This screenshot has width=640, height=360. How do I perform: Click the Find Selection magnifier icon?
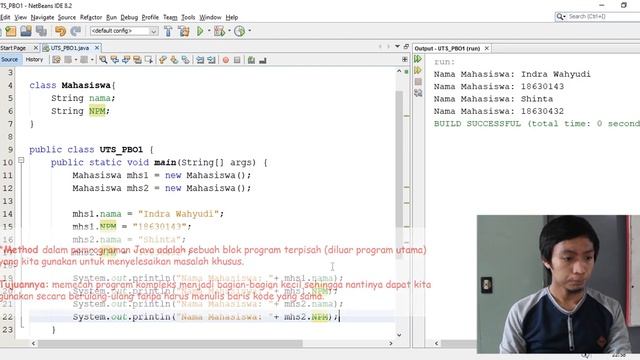pos(103,60)
